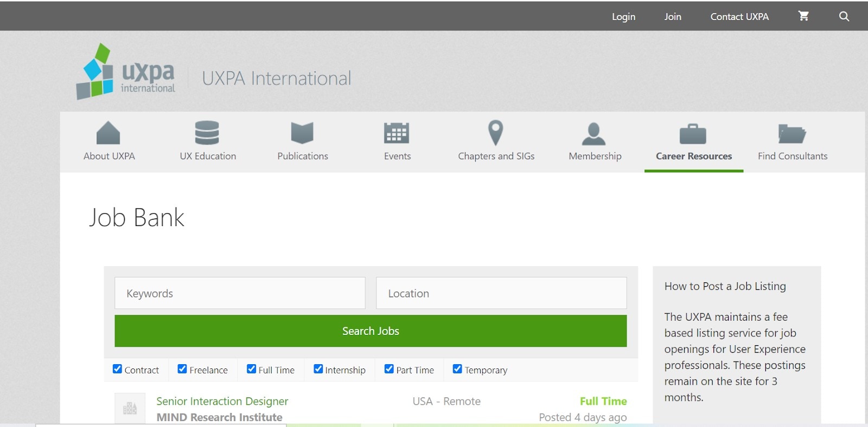Open the Membership menu label

click(x=595, y=156)
